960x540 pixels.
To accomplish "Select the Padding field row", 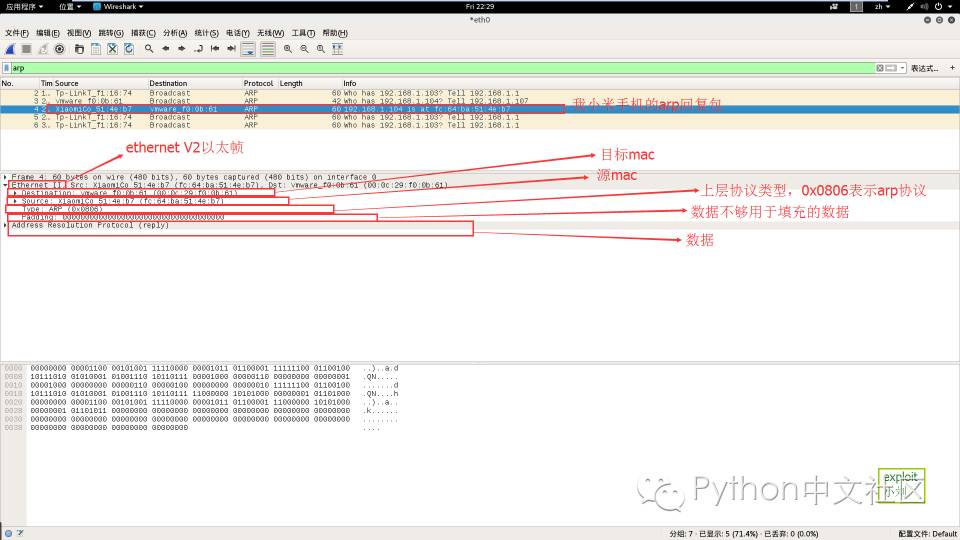I will (479, 217).
